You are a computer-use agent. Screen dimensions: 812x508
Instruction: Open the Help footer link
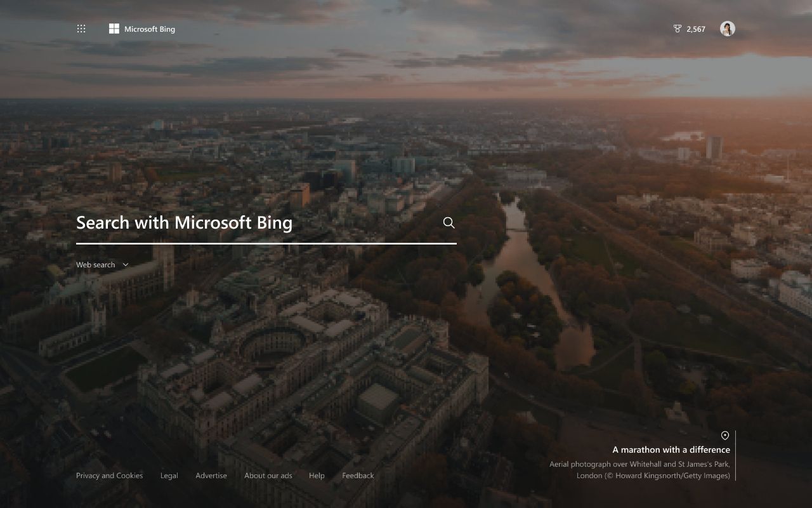(x=317, y=476)
